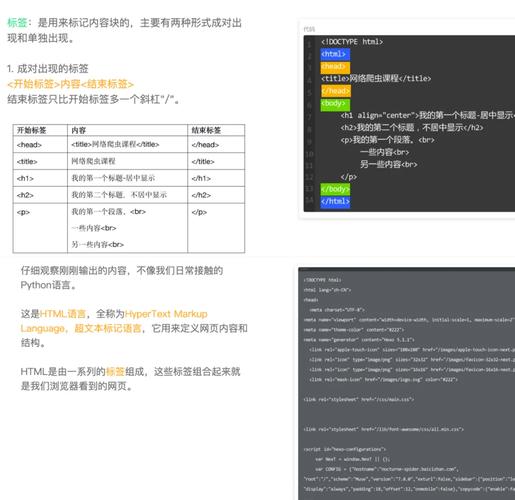Click sentence 结束标签只比开始标签多一个斜杠
The height and width of the screenshot is (500, 515).
click(93, 99)
